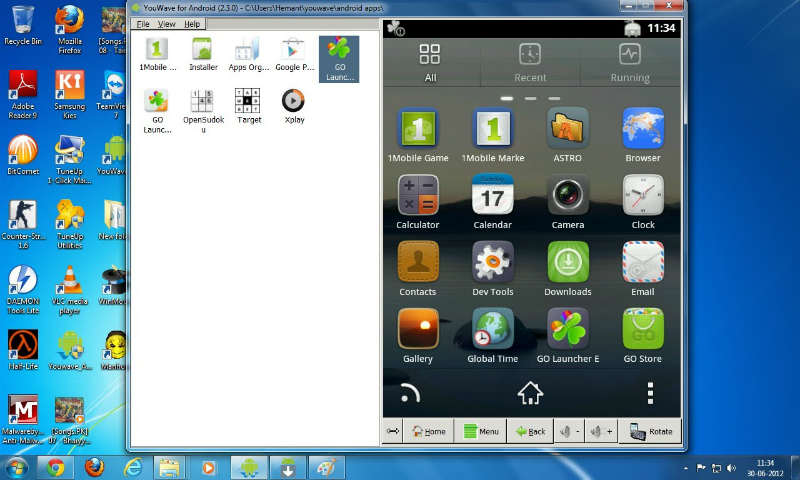This screenshot has width=800, height=480.
Task: Launch the Global Time app
Action: coord(492,330)
